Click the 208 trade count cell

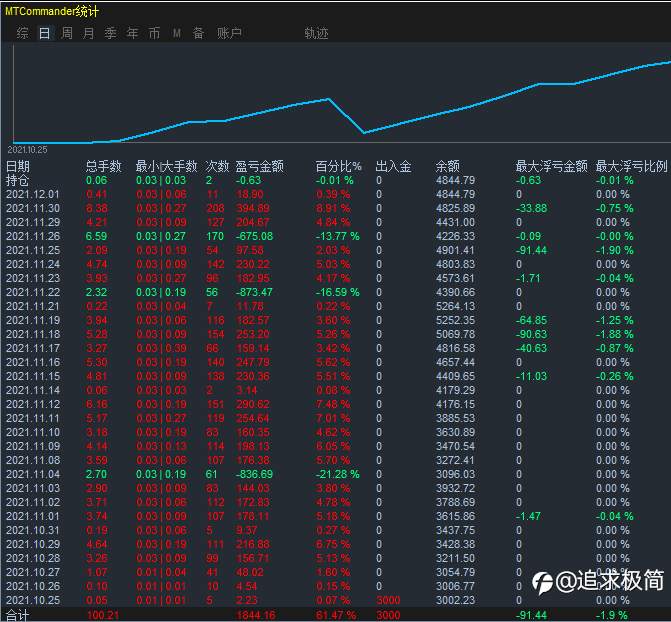pos(215,208)
